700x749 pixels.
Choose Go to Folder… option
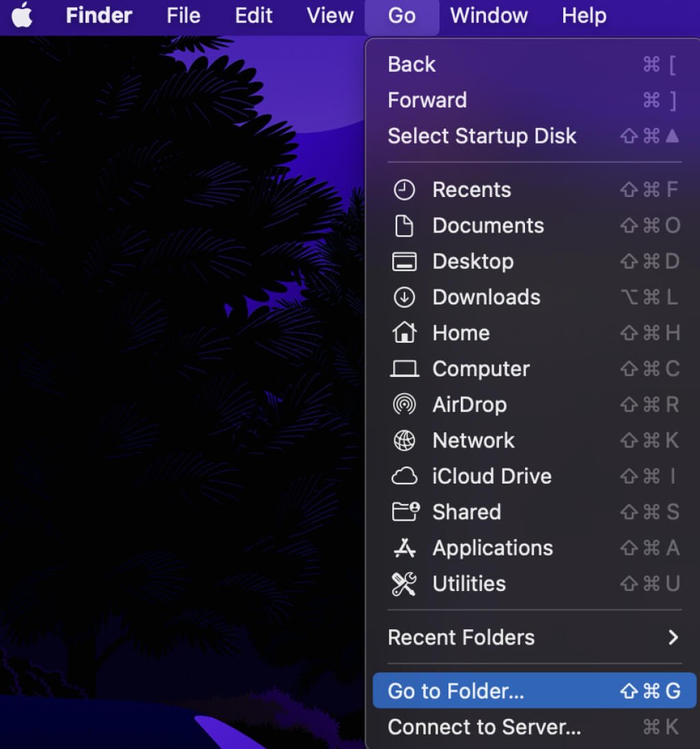[535, 691]
